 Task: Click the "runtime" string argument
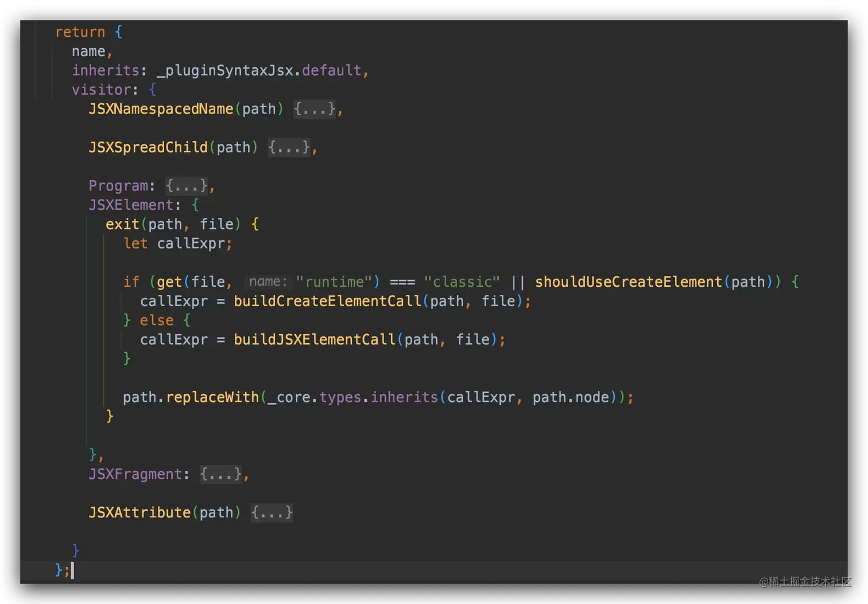pyautogui.click(x=334, y=282)
